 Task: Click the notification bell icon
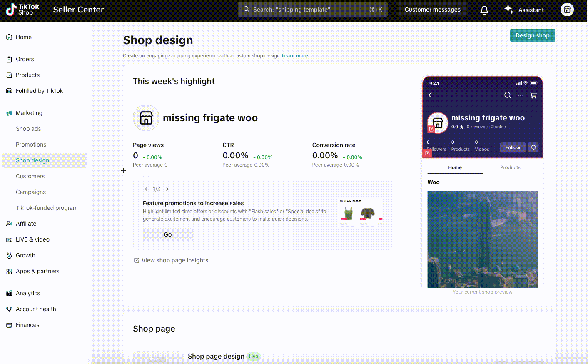pos(484,10)
